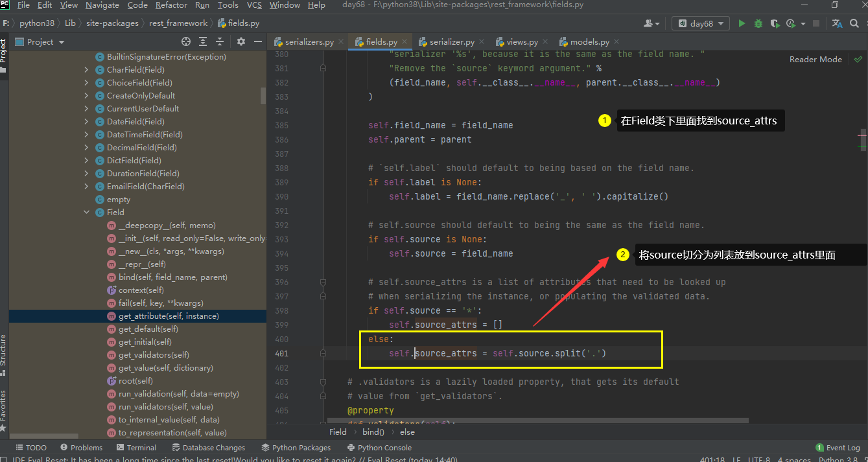Click site-packages in the path breadcrumb
Screen dimensions: 868x462
point(112,23)
